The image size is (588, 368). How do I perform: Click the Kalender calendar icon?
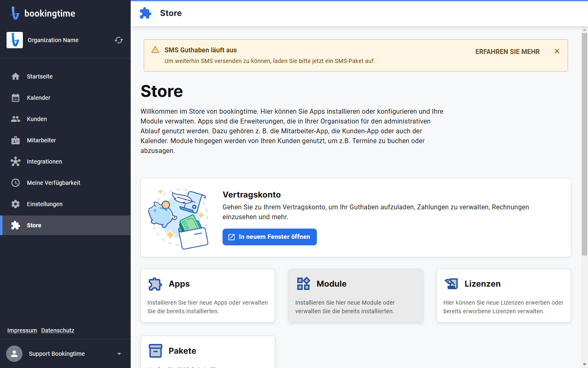[16, 98]
